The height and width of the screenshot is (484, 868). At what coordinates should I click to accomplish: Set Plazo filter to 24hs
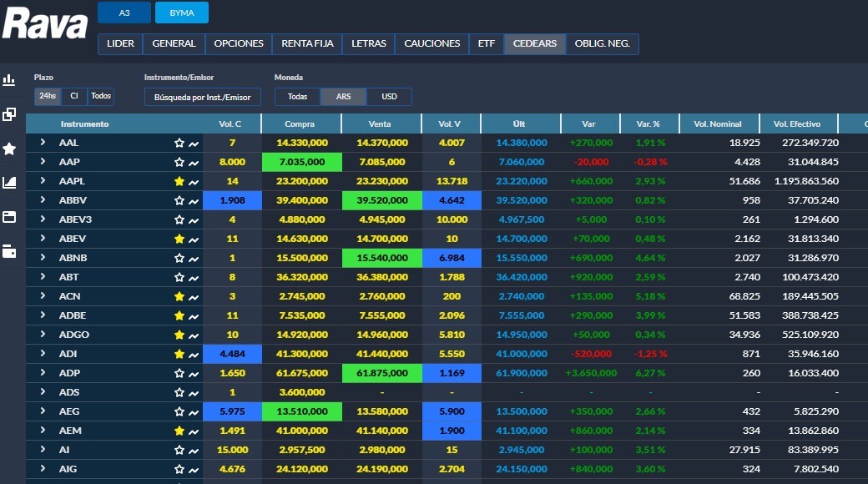click(x=48, y=96)
